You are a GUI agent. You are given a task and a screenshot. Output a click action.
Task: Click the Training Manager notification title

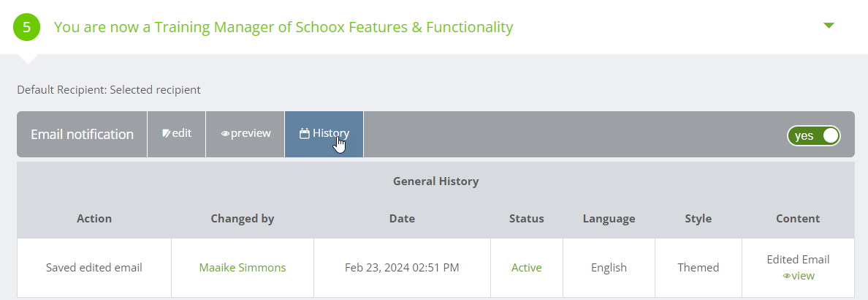(x=283, y=27)
